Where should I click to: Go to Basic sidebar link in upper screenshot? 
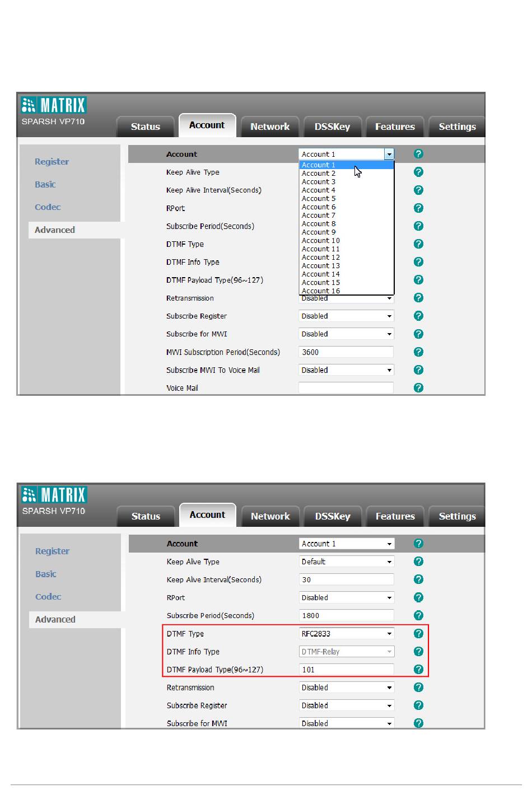45,184
